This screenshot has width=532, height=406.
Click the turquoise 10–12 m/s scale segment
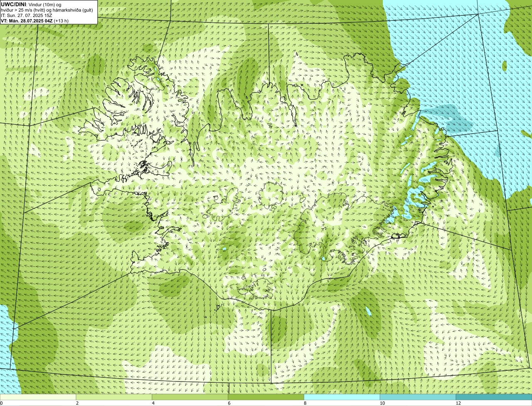[418, 397]
